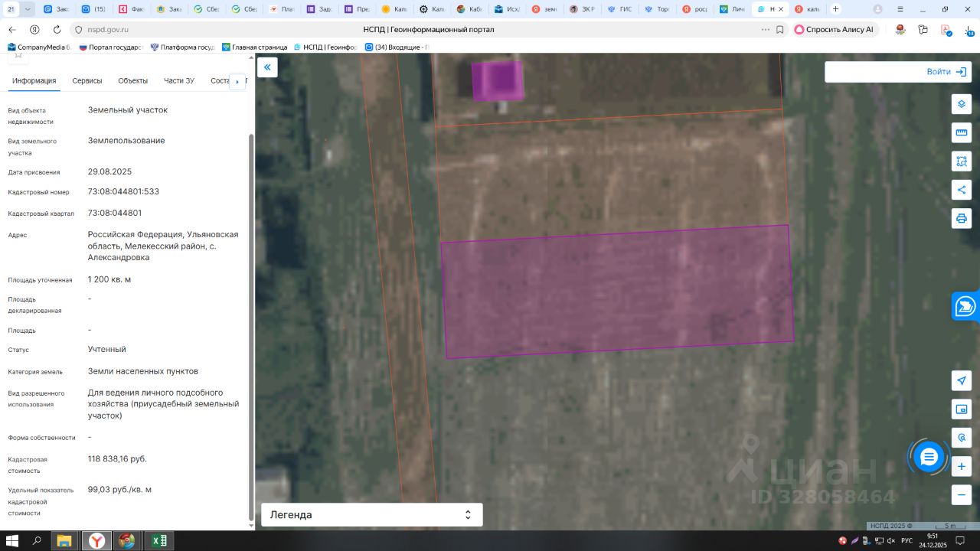Screen dimensions: 980x551
Task: Click the cadastral quarter value 73:08:044801
Action: (x=115, y=213)
